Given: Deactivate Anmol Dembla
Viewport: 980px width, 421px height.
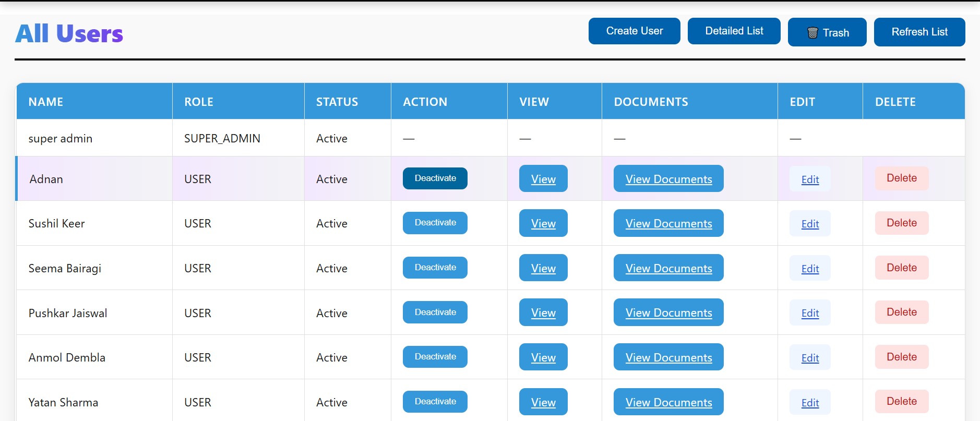Looking at the screenshot, I should pos(435,357).
